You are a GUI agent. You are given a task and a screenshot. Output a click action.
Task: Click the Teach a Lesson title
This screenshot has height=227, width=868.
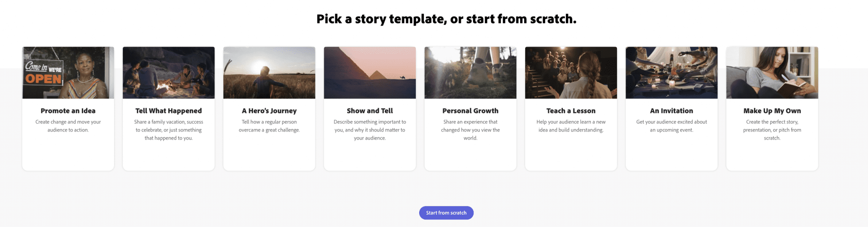coord(571,111)
